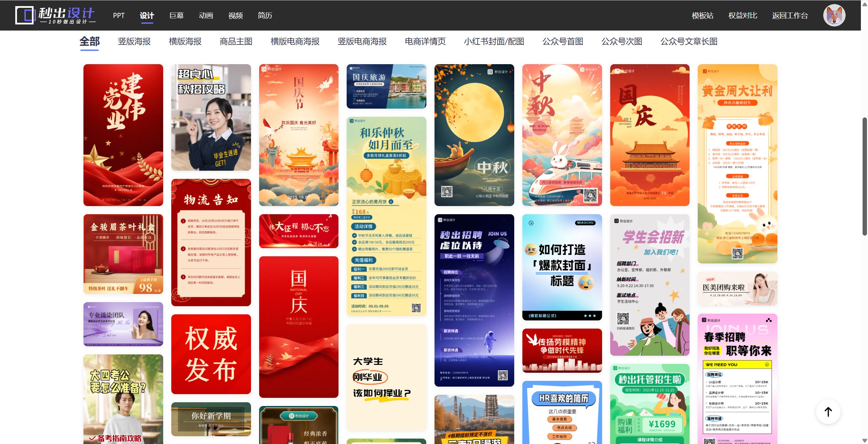The height and width of the screenshot is (444, 868).
Task: Click the 权益对比 link
Action: point(742,16)
